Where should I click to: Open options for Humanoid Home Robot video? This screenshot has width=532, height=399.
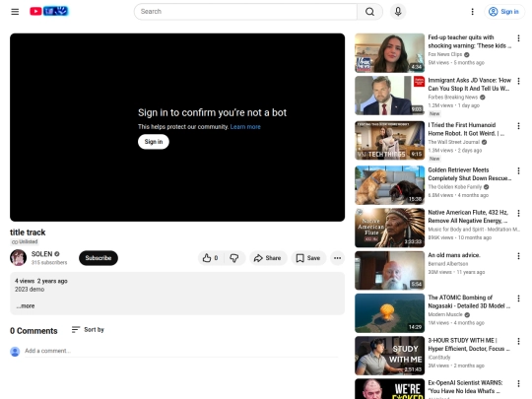(518, 126)
